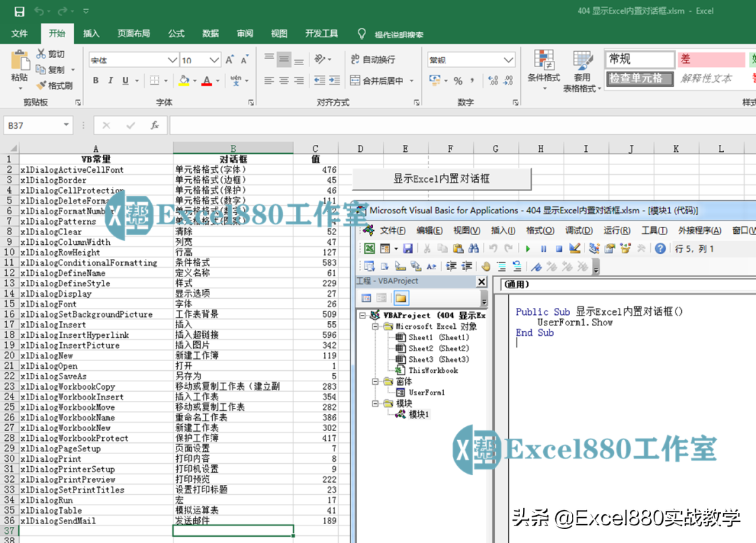This screenshot has height=543, width=756.
Task: Select UserForm1 in project tree
Action: click(x=426, y=392)
